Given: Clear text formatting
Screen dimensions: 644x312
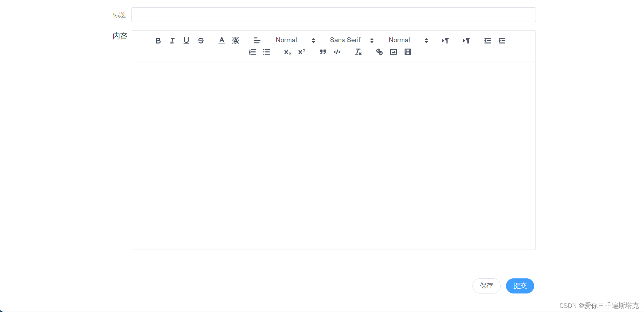Looking at the screenshot, I should pyautogui.click(x=358, y=52).
